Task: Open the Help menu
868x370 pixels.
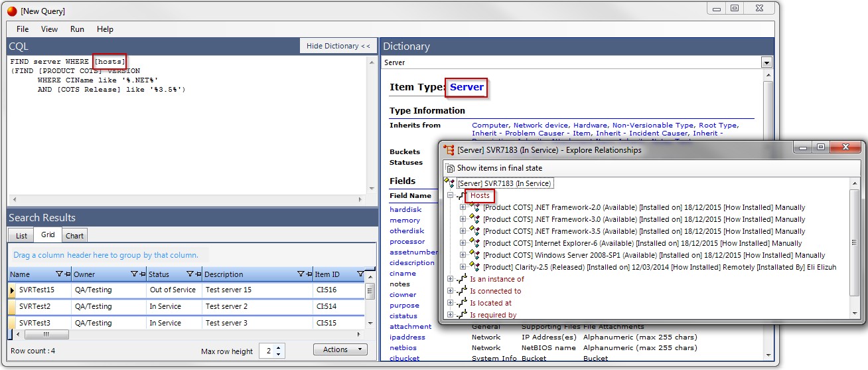Action: [x=105, y=29]
